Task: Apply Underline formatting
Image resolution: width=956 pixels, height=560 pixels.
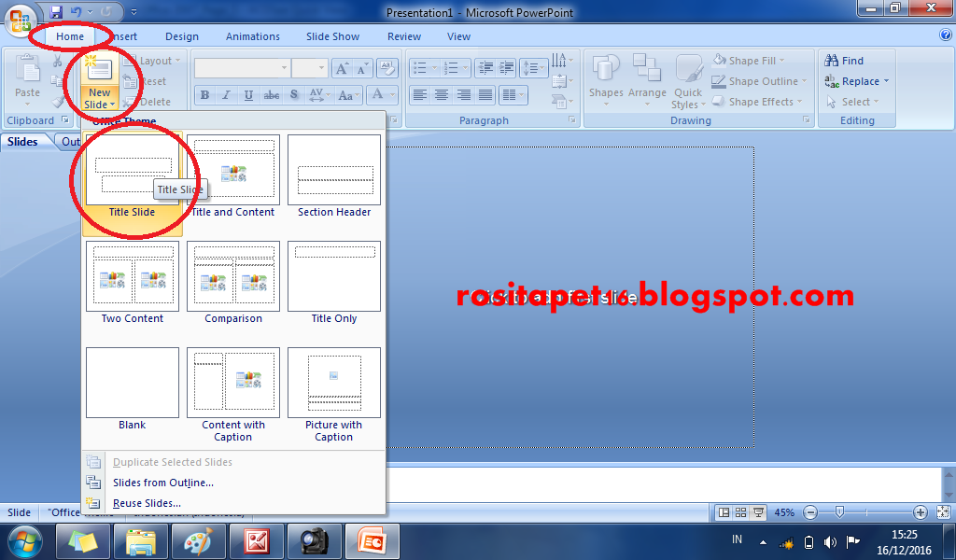Action: point(248,95)
